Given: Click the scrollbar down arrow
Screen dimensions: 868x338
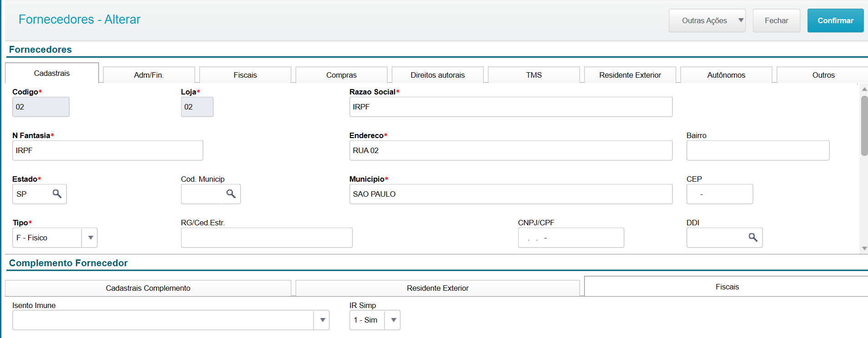Looking at the screenshot, I should pos(864,249).
